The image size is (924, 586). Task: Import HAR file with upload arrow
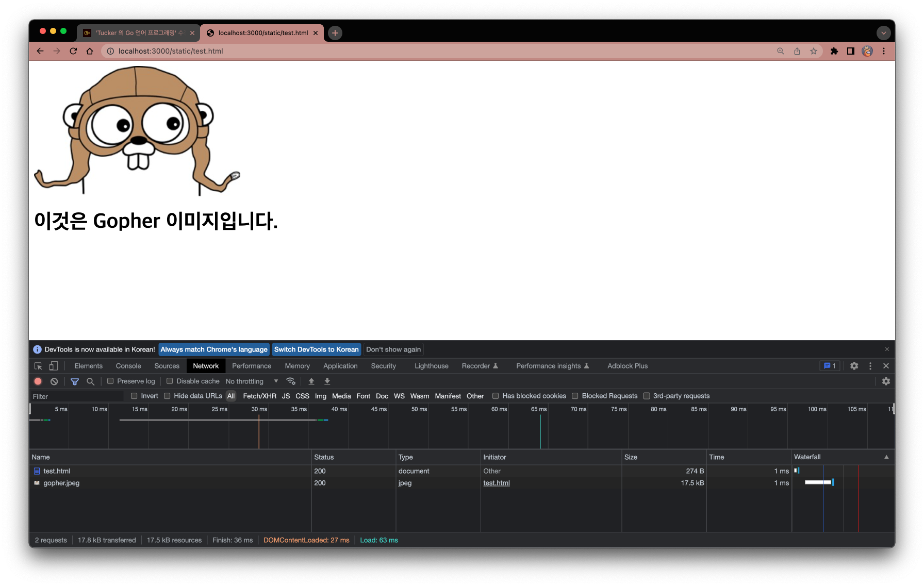(x=311, y=381)
